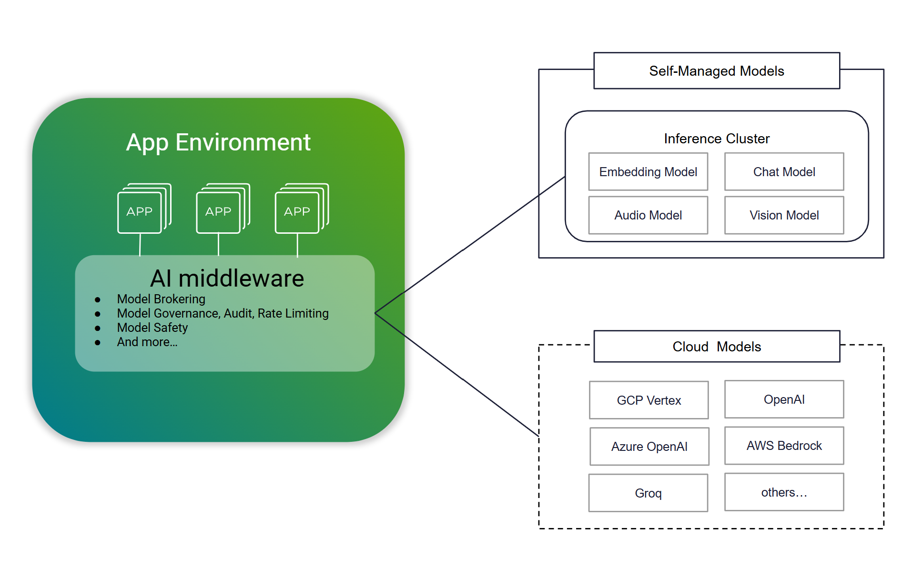922x588 pixels.
Task: Click the Model Safety bullet text
Action: coord(152,328)
